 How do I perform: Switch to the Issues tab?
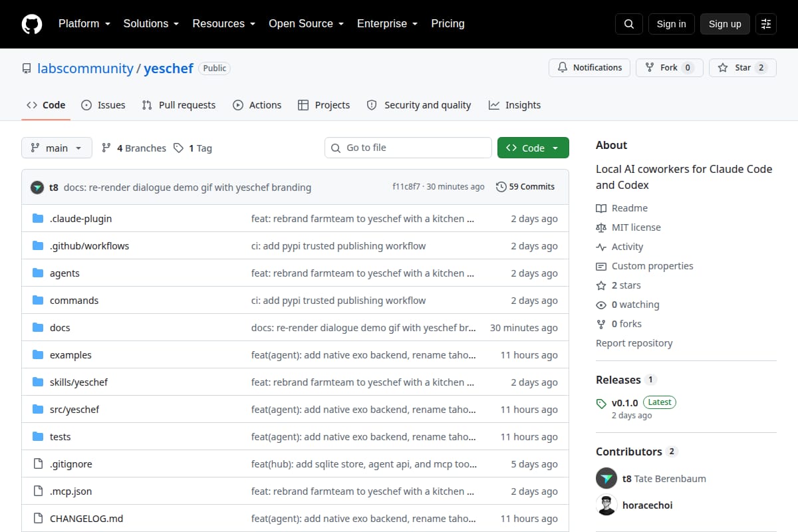(x=103, y=105)
